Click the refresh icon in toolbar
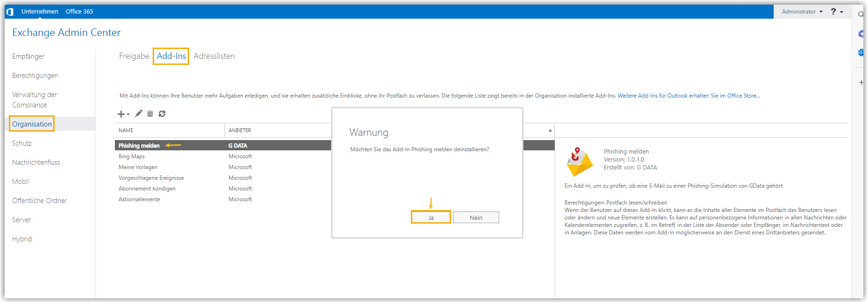Screen dimensions: 868x303 [162, 113]
